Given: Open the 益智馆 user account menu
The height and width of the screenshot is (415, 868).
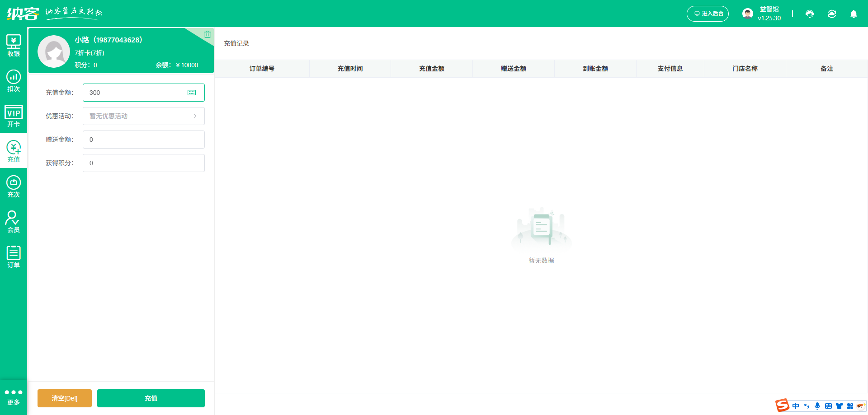Looking at the screenshot, I should pos(762,14).
